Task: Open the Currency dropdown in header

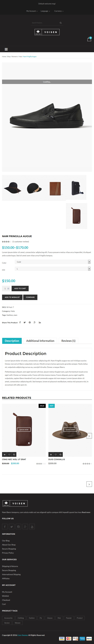Action: point(59,11)
